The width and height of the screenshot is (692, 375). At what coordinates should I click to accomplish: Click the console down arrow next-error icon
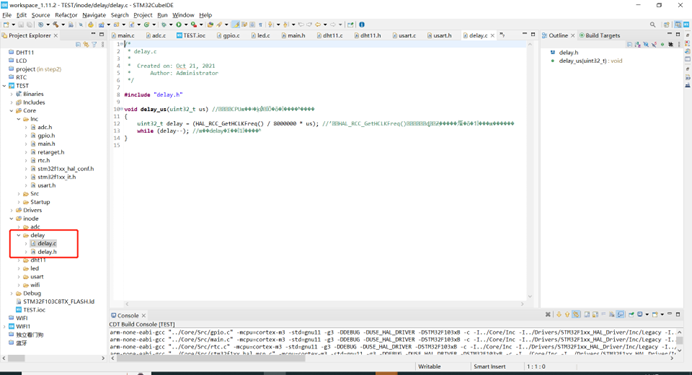point(559,315)
